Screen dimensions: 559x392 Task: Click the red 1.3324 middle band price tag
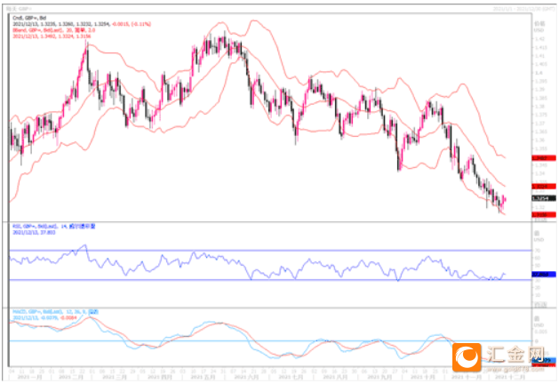pos(543,186)
